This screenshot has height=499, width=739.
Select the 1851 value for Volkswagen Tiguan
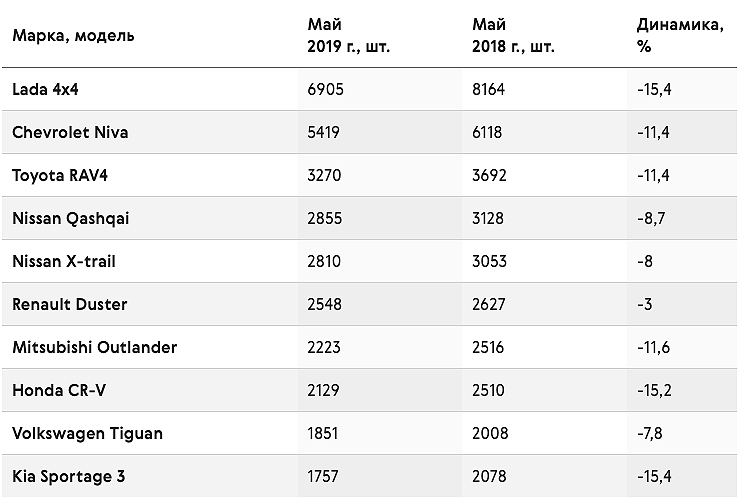(323, 434)
